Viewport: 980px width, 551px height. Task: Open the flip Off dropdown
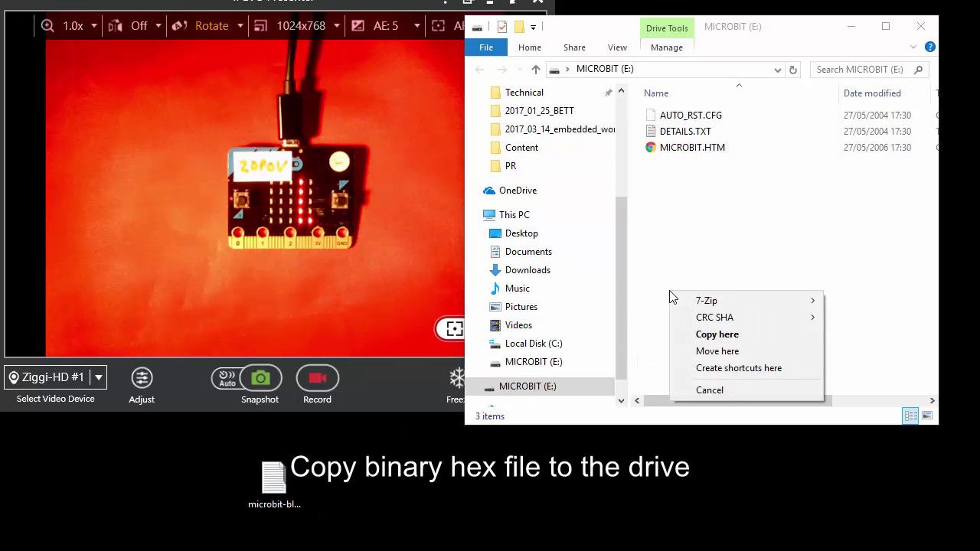pos(158,26)
